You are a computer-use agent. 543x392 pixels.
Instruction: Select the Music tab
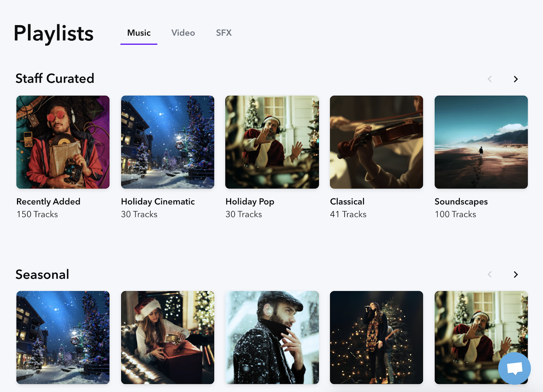coord(138,33)
